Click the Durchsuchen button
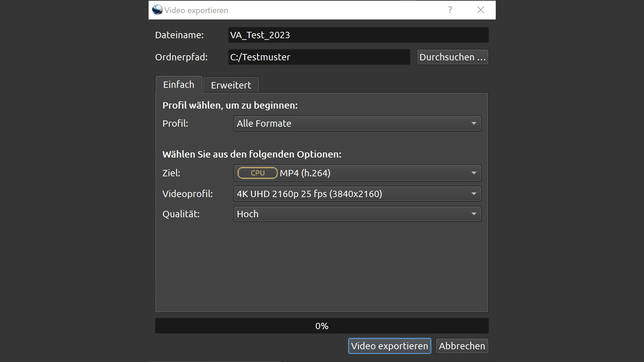 452,57
